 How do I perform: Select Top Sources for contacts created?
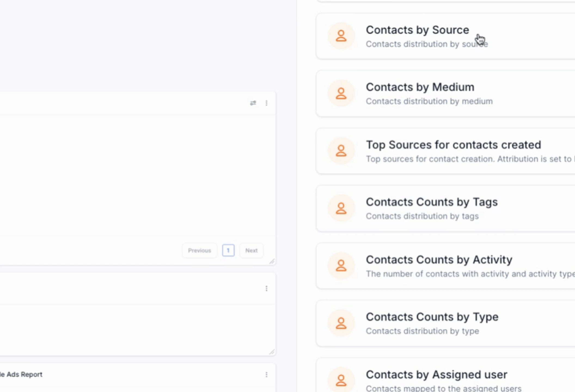click(x=453, y=145)
